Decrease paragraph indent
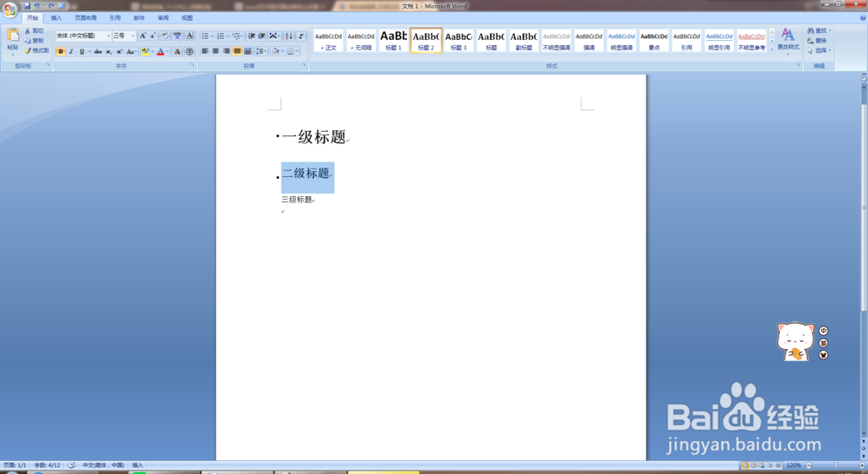Screen dimensions: 868x474 point(252,36)
